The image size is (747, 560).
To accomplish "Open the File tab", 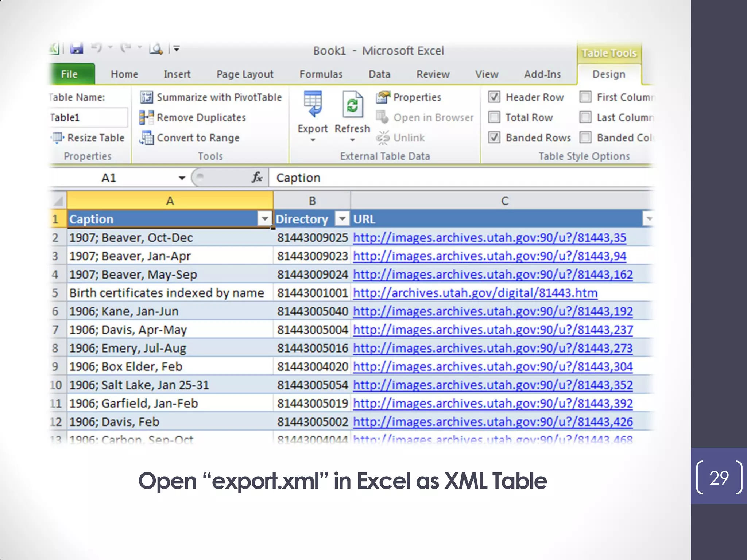I will [71, 74].
